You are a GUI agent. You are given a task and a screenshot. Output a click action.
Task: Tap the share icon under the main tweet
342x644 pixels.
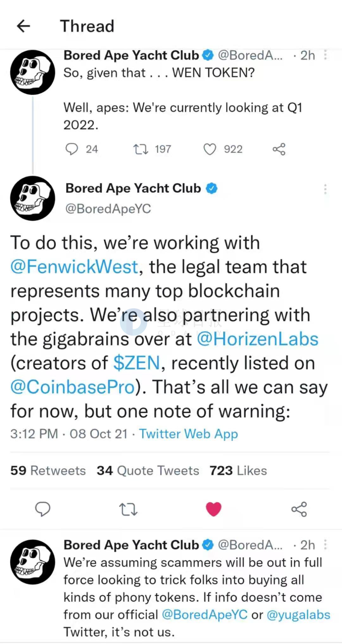pos(299,509)
